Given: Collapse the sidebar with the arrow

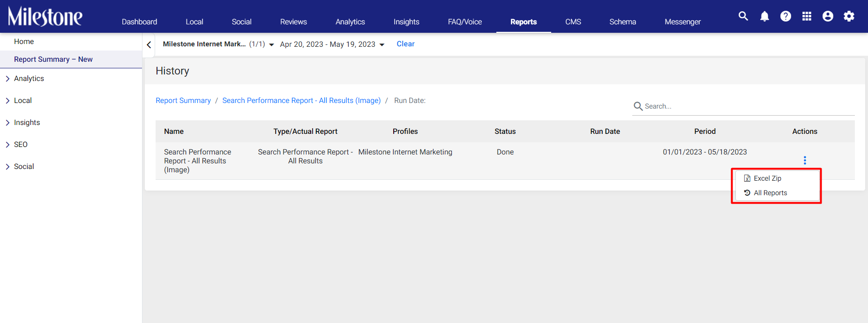Looking at the screenshot, I should (x=149, y=44).
